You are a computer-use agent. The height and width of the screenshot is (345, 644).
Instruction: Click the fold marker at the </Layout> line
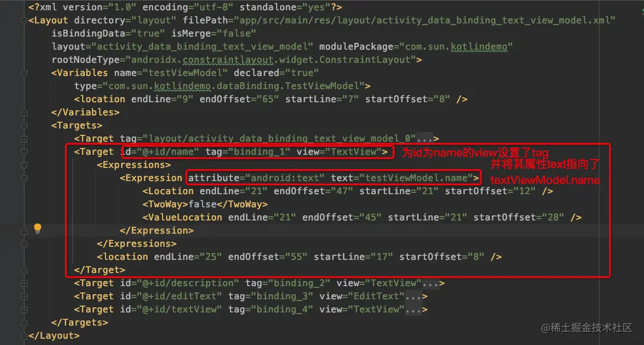pos(24,336)
